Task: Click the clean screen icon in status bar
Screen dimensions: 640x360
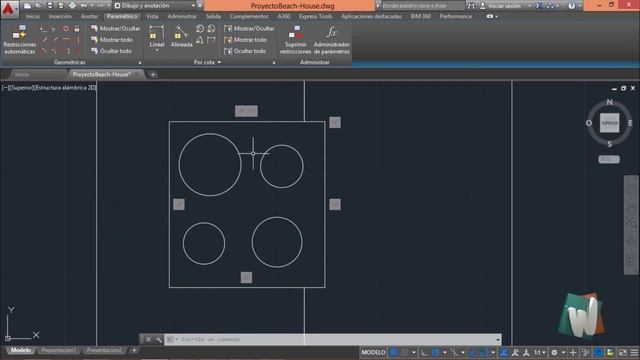Action: (622, 352)
